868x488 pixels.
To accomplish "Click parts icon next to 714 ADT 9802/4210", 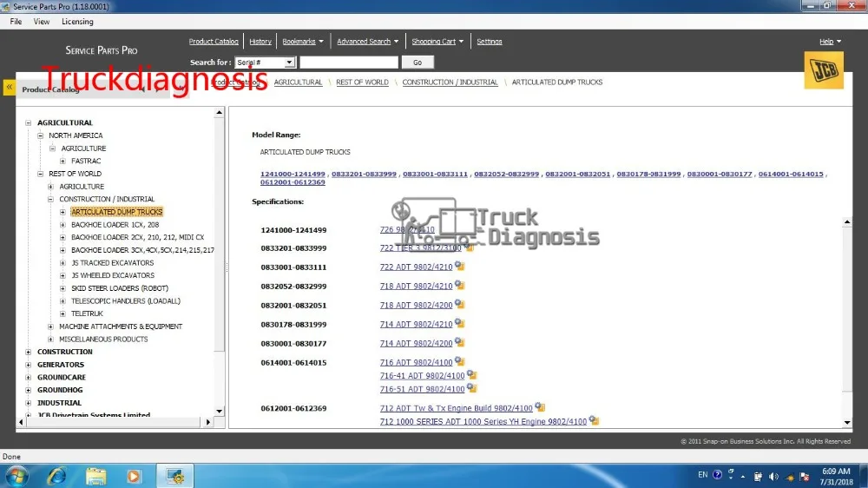I will [459, 324].
